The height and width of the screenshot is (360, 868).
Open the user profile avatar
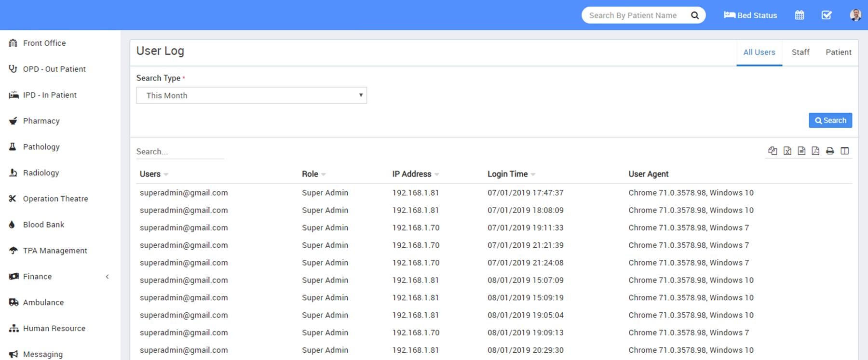click(x=855, y=15)
